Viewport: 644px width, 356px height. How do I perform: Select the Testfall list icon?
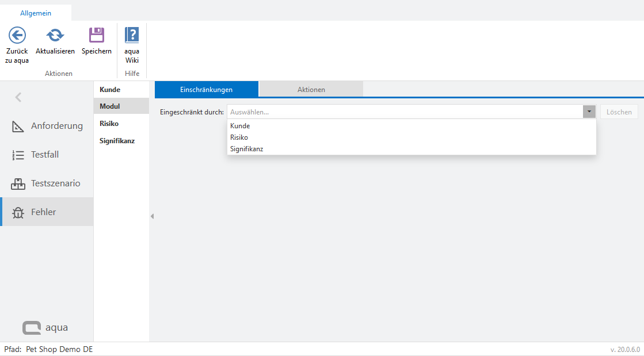pyautogui.click(x=18, y=155)
